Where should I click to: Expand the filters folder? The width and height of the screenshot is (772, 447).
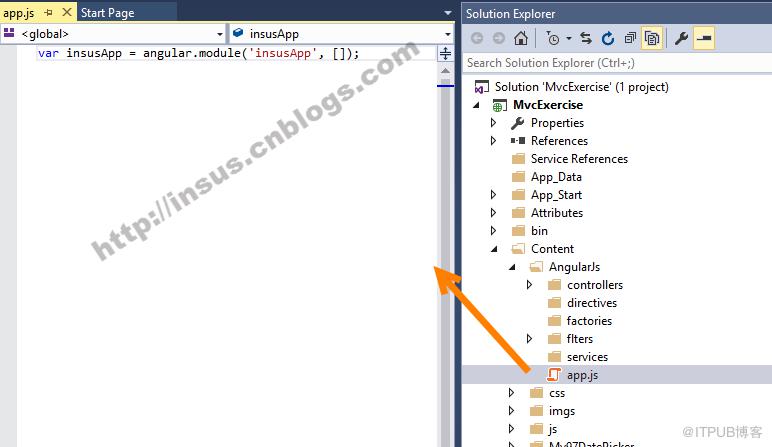529,339
